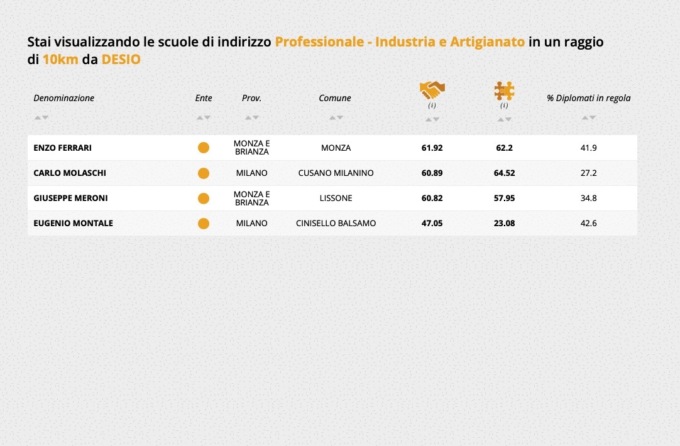Click the 27.2 diplomati percentage
This screenshot has width=680, height=446.
[588, 173]
